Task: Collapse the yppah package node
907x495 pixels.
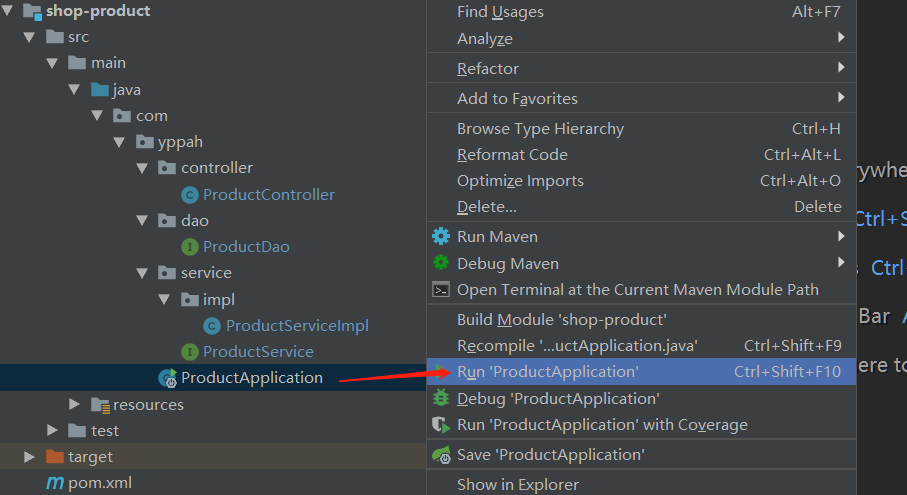Action: (119, 142)
